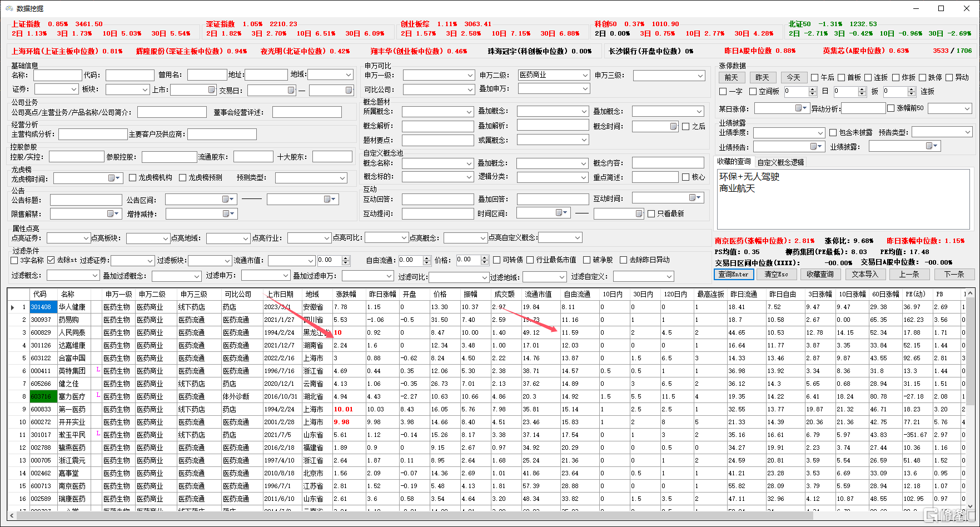Go to next record with 下一条
The image size is (980, 527).
954,274
